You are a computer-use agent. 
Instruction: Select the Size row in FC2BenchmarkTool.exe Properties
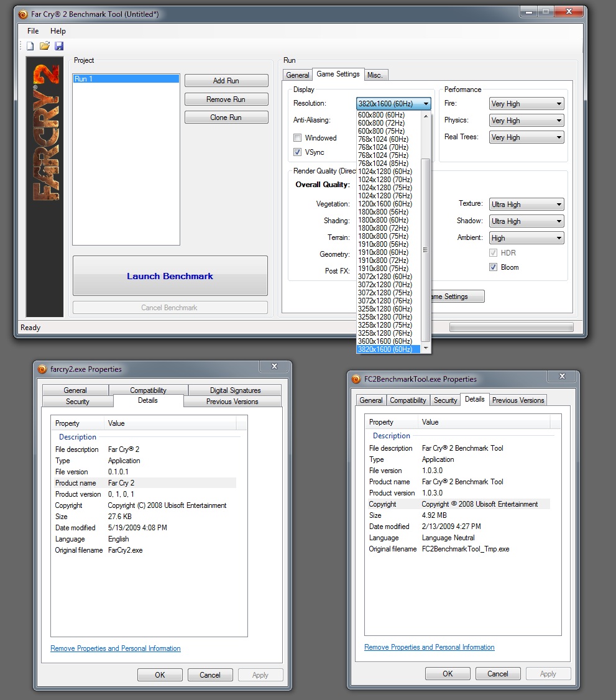pos(459,515)
